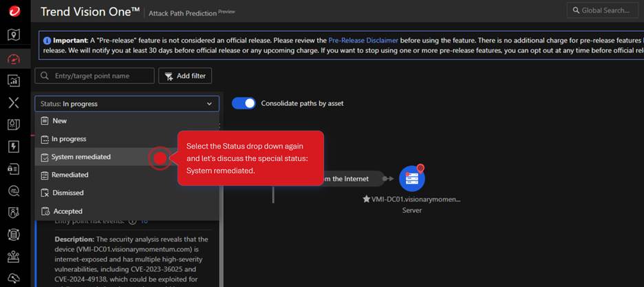Viewport: 644px width, 287px height.
Task: Open the magnifier search sidebar icon
Action: 14,191
